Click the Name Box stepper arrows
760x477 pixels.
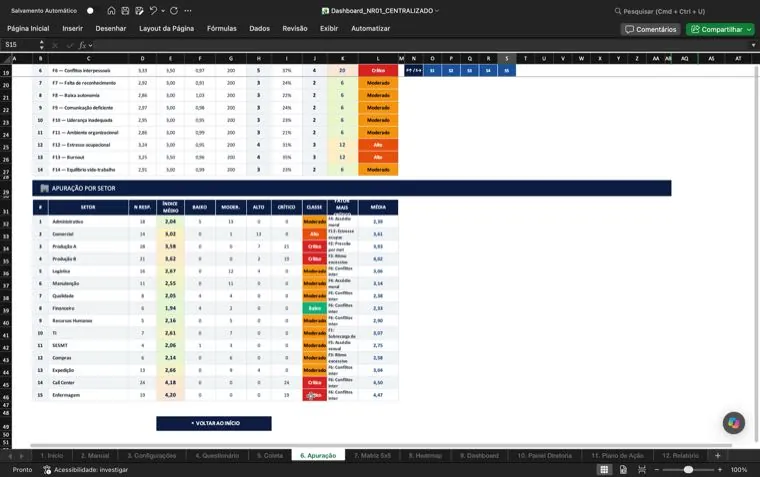pyautogui.click(x=42, y=45)
